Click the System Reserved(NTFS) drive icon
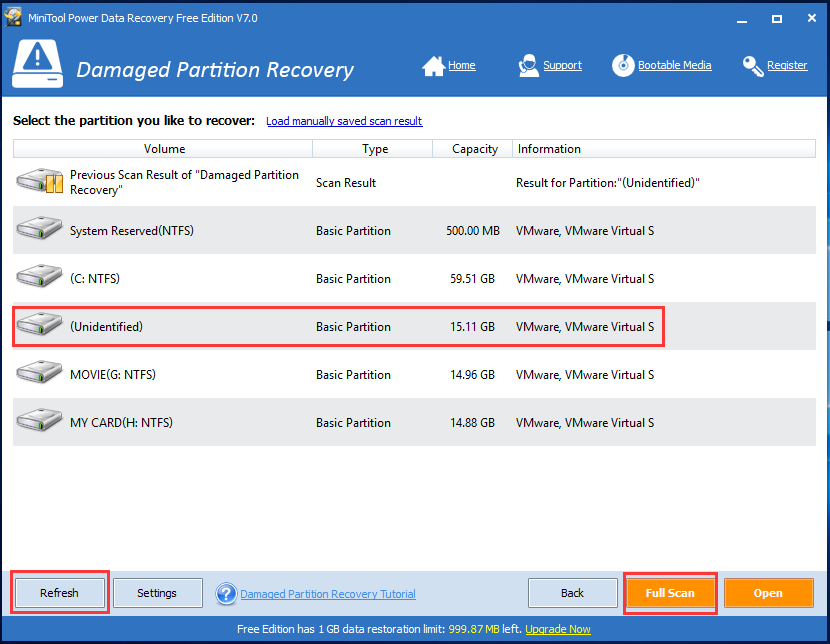830x644 pixels. 39,229
